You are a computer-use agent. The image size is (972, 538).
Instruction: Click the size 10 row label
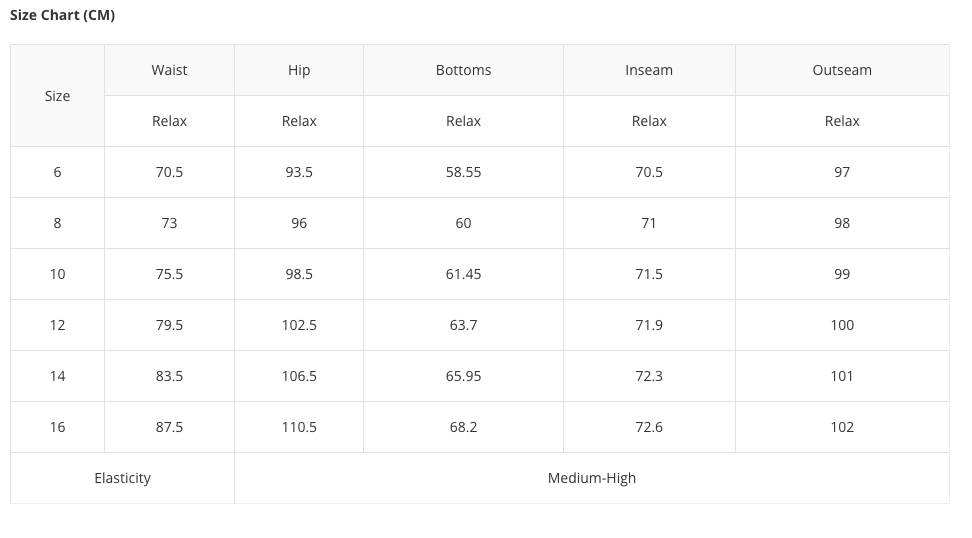(57, 274)
